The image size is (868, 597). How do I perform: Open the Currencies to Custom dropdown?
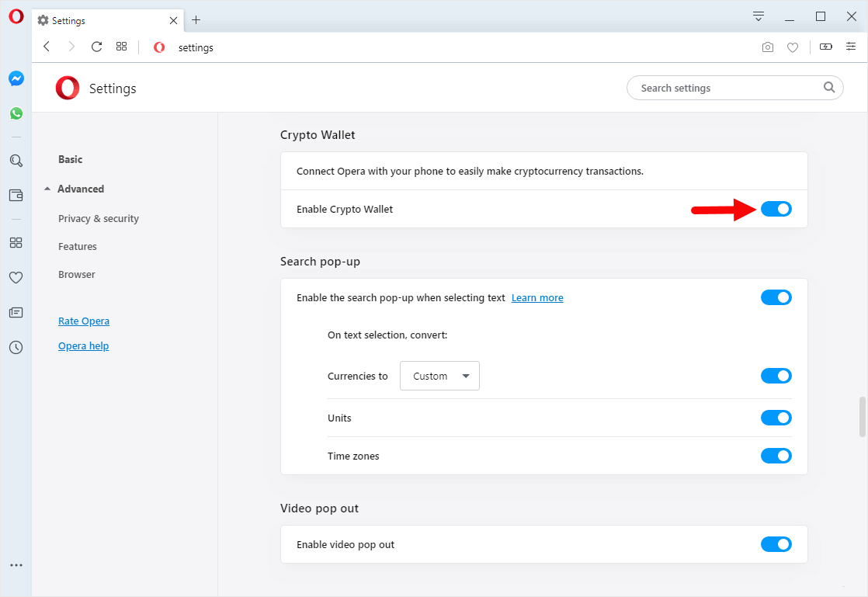(x=439, y=376)
